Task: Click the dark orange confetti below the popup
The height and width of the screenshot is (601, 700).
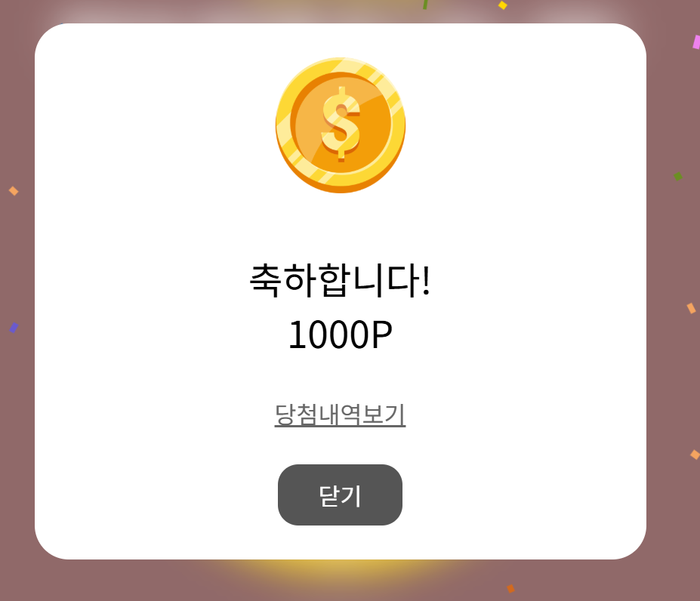Action: (510, 588)
